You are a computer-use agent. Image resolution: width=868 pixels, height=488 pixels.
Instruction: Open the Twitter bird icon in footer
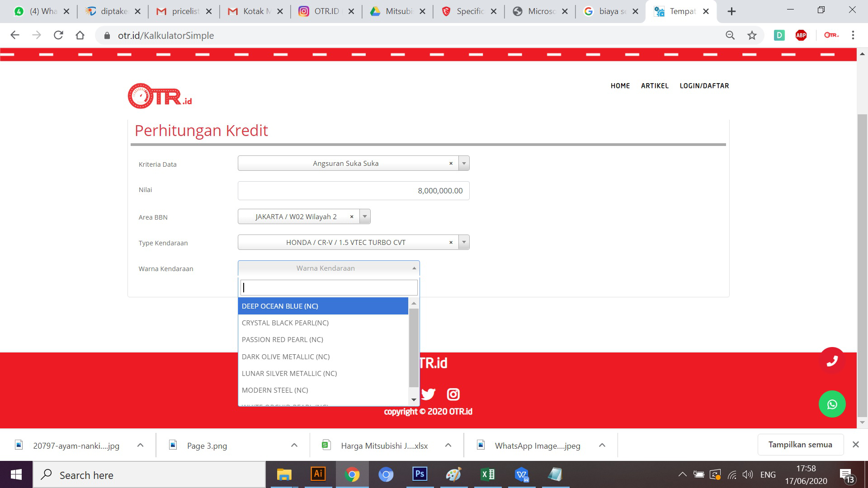428,394
